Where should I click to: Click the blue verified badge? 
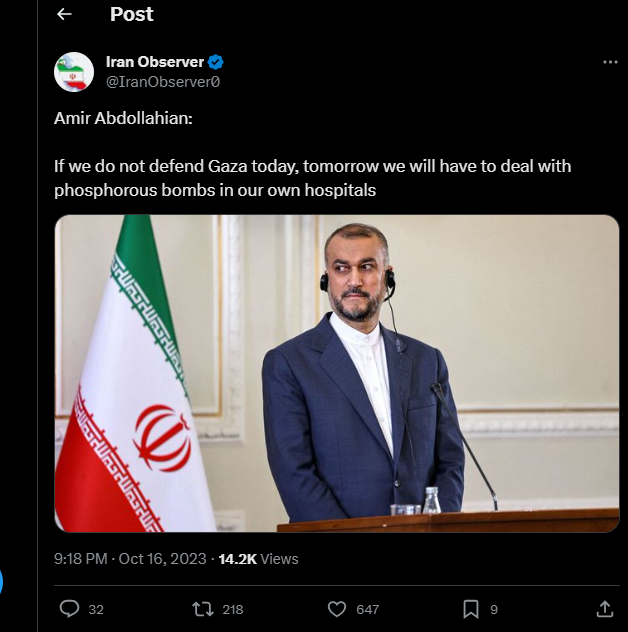point(215,63)
